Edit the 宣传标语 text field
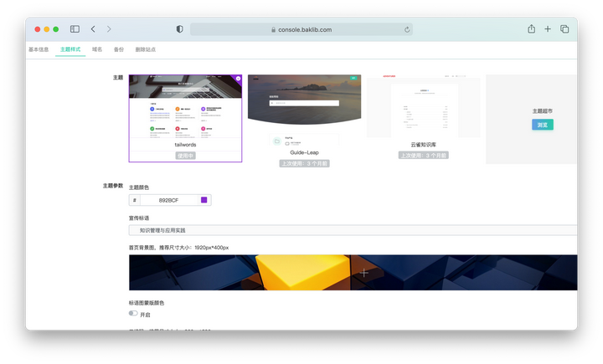This screenshot has height=364, width=603. click(353, 230)
